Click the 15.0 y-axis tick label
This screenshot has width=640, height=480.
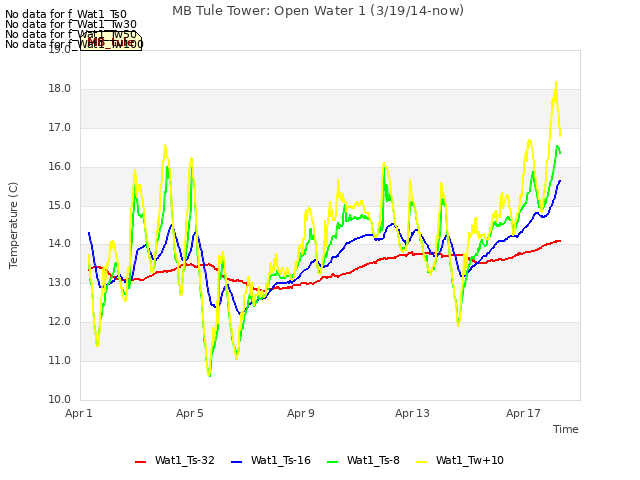[60, 205]
